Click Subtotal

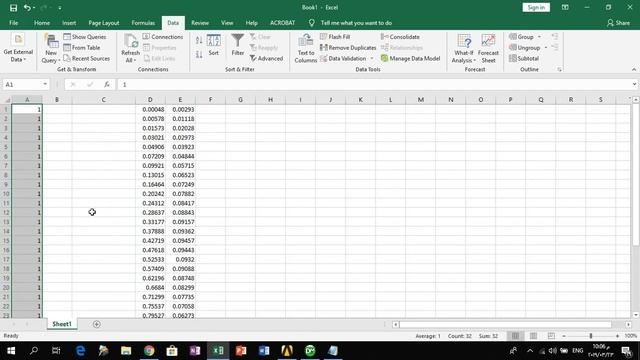coord(524,59)
